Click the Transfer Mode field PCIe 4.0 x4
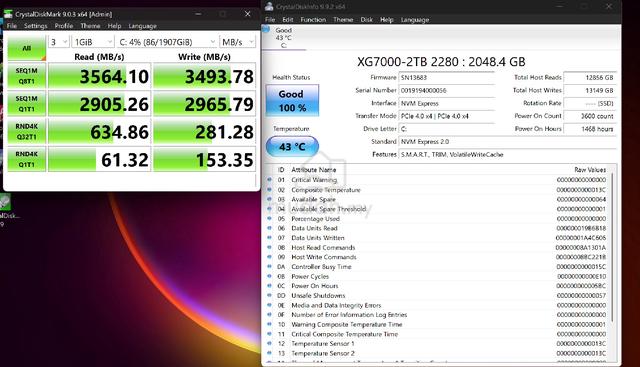640x367 pixels. pos(447,116)
